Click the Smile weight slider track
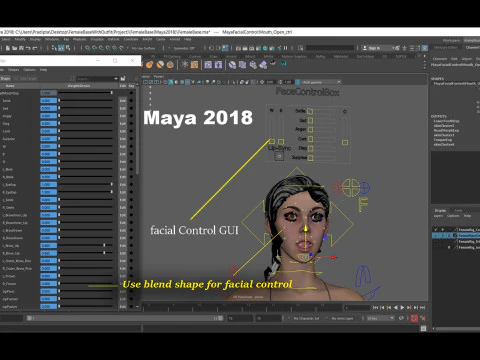The image size is (480, 360). click(86, 100)
